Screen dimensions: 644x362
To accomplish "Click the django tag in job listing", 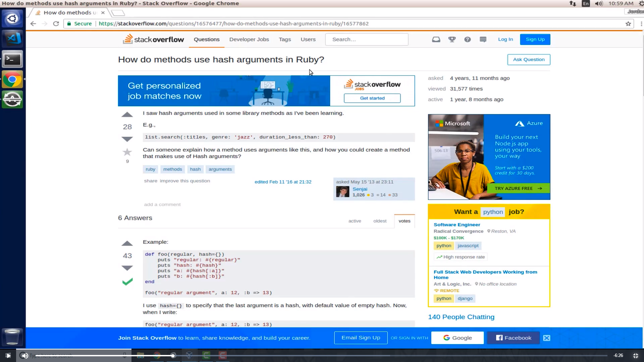I will pos(465,298).
